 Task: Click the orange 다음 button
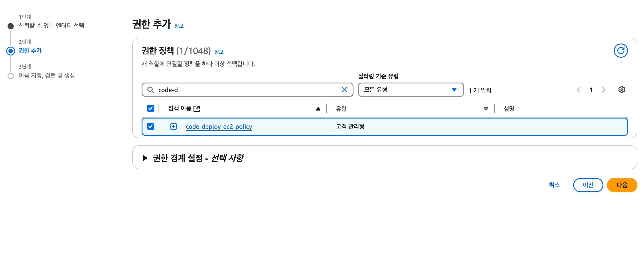pos(622,185)
